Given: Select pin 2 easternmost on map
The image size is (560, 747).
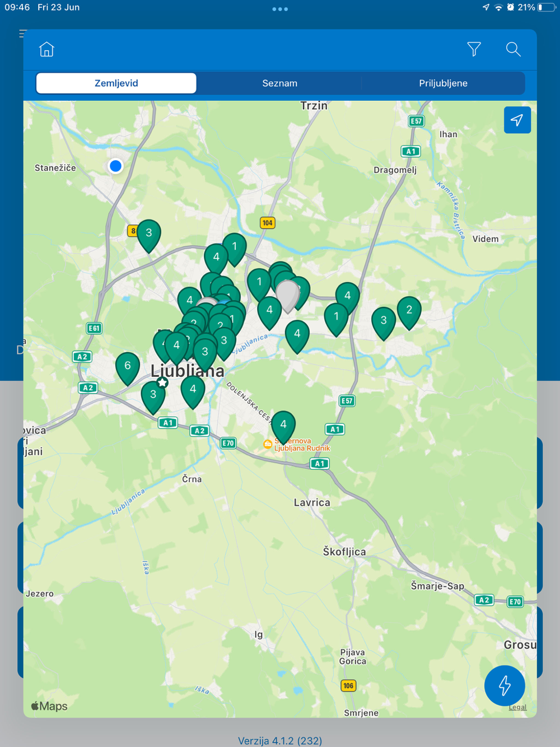Looking at the screenshot, I should [x=409, y=312].
